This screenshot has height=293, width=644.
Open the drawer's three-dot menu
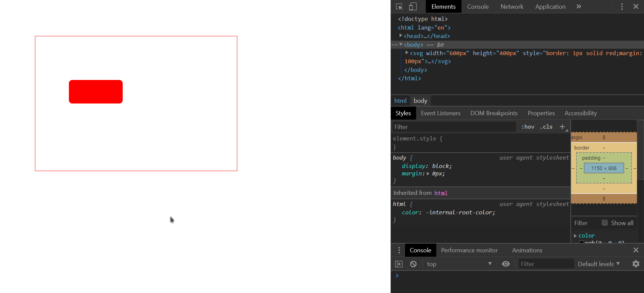399,250
